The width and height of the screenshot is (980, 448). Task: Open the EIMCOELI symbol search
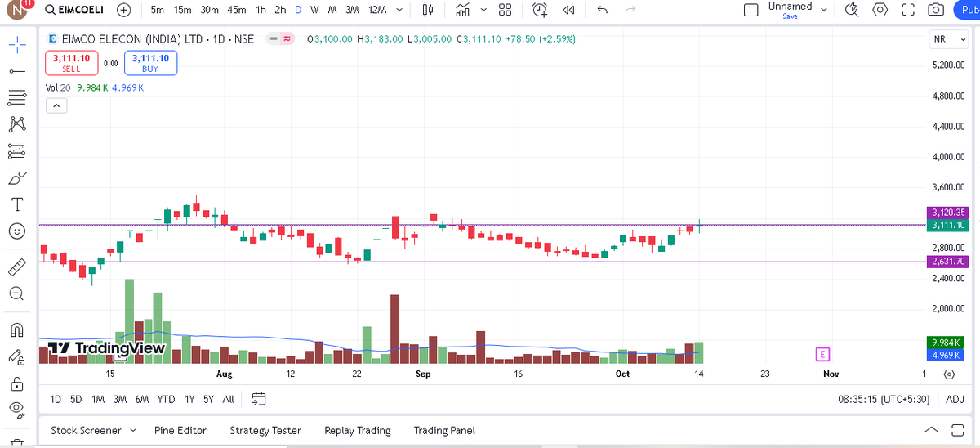pyautogui.click(x=76, y=11)
